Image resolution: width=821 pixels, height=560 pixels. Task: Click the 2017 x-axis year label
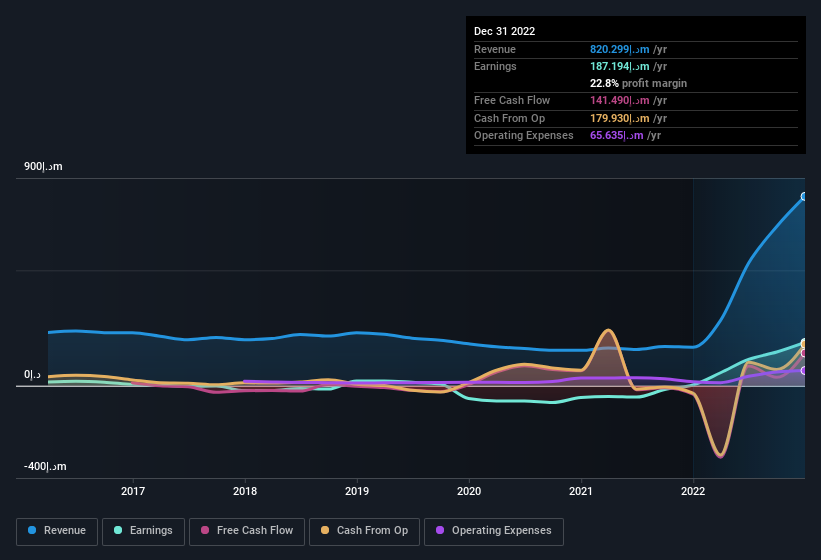click(133, 491)
